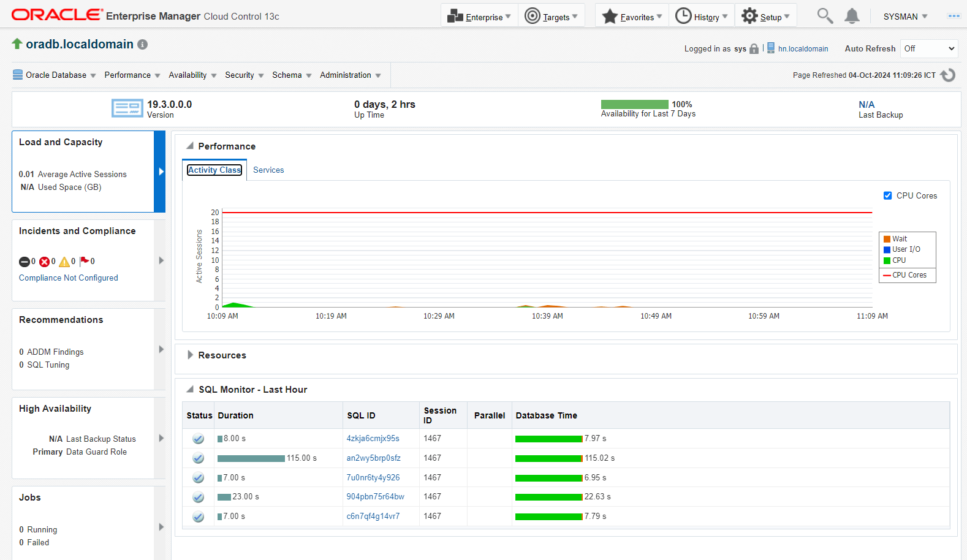The image size is (967, 560).
Task: Click the 115.02 s database time bar
Action: pos(548,458)
